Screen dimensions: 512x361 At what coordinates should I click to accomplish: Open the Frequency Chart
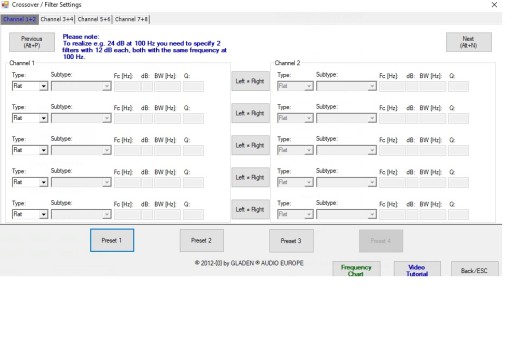356,269
